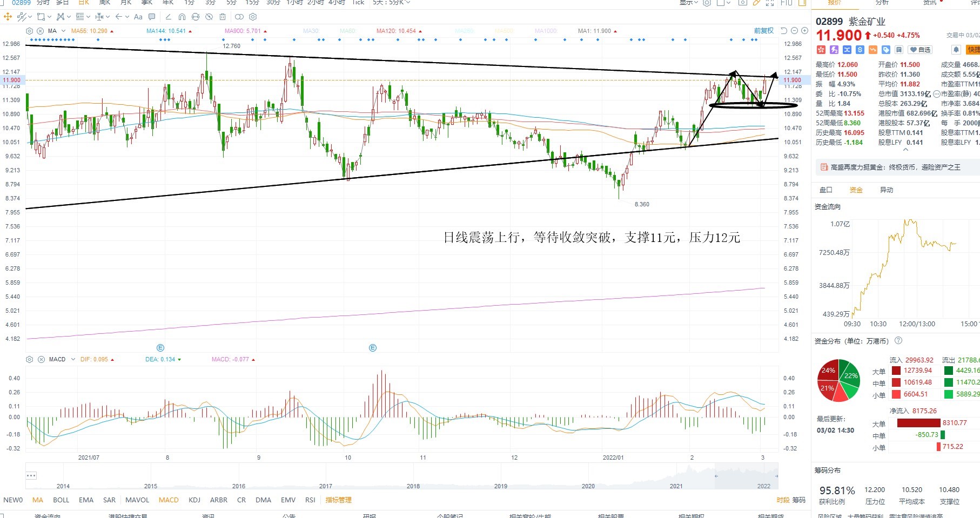Zoom in chart with plus circle
Viewport: 980px width, 518px height.
coord(804,31)
